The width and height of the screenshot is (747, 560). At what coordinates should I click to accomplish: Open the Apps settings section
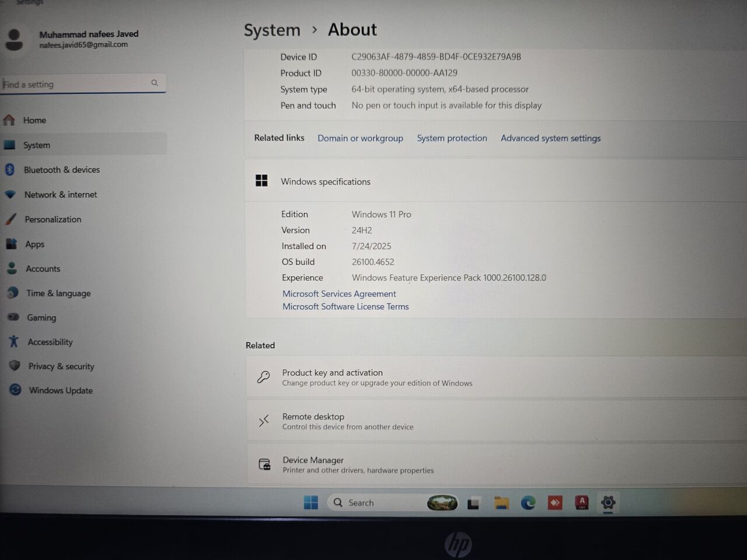coord(34,244)
